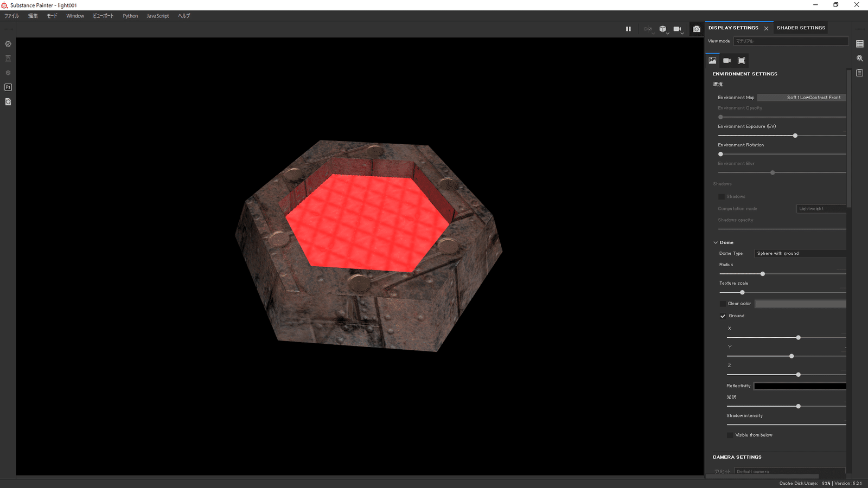Pause rendering with the pause icon
The image size is (868, 488).
(628, 29)
